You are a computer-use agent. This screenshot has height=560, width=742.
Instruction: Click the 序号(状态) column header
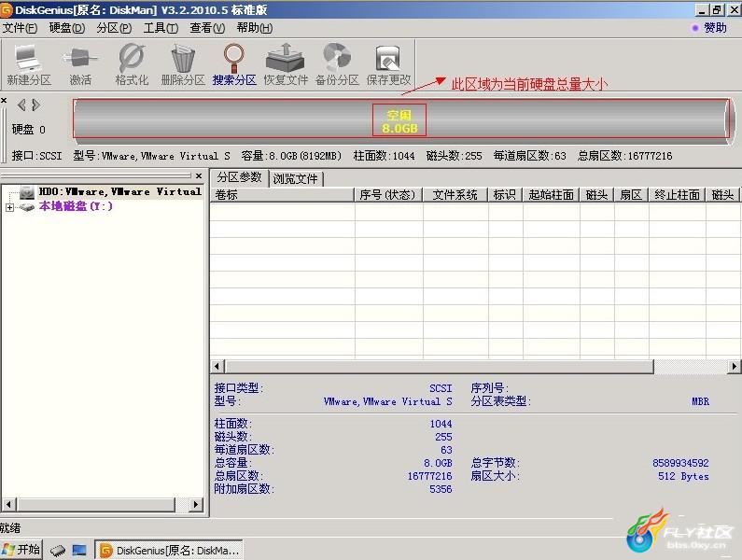388,194
